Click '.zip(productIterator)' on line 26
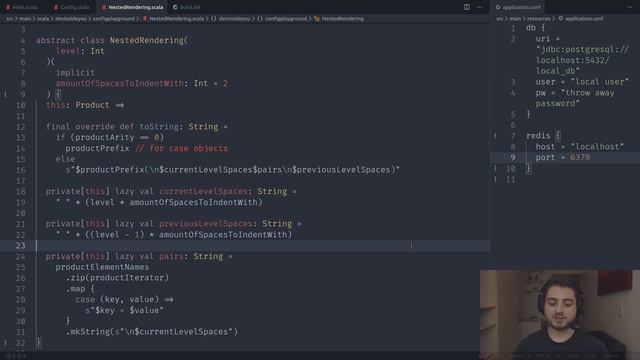640x360 pixels. tap(117, 278)
